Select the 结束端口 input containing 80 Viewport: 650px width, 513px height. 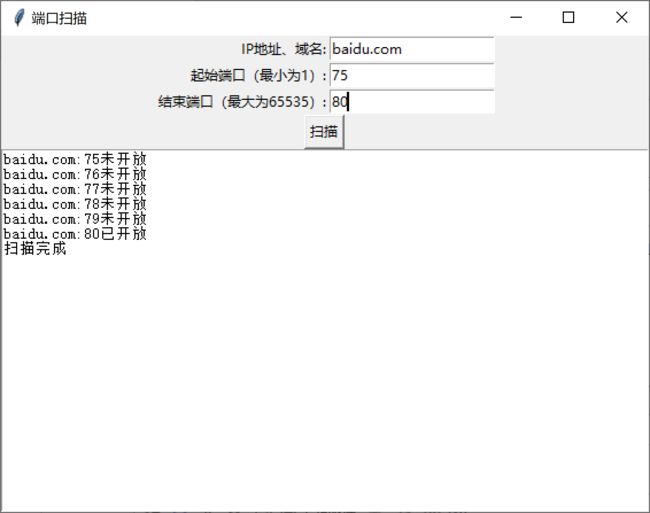coord(412,102)
